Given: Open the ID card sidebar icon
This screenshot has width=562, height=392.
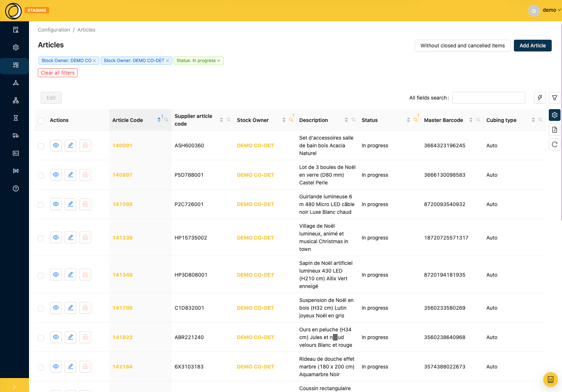Looking at the screenshot, I should [16, 153].
